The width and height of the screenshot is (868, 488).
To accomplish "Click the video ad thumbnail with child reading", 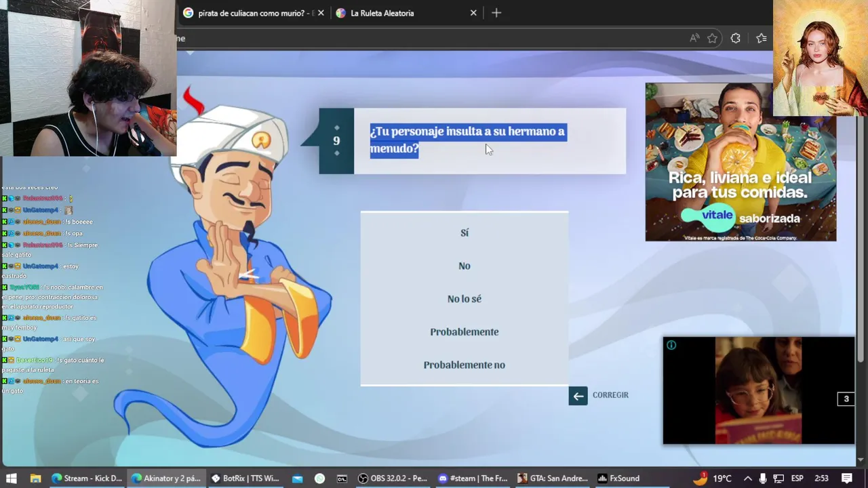I will pyautogui.click(x=758, y=390).
